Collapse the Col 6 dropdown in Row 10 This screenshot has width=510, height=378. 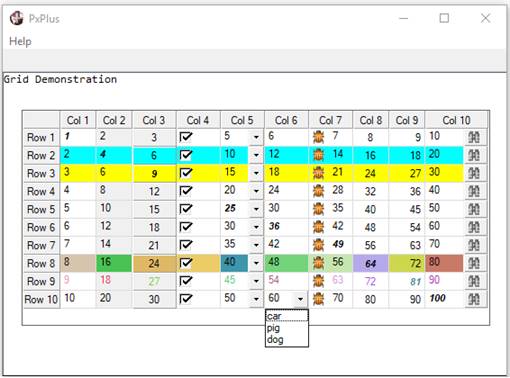click(x=300, y=299)
